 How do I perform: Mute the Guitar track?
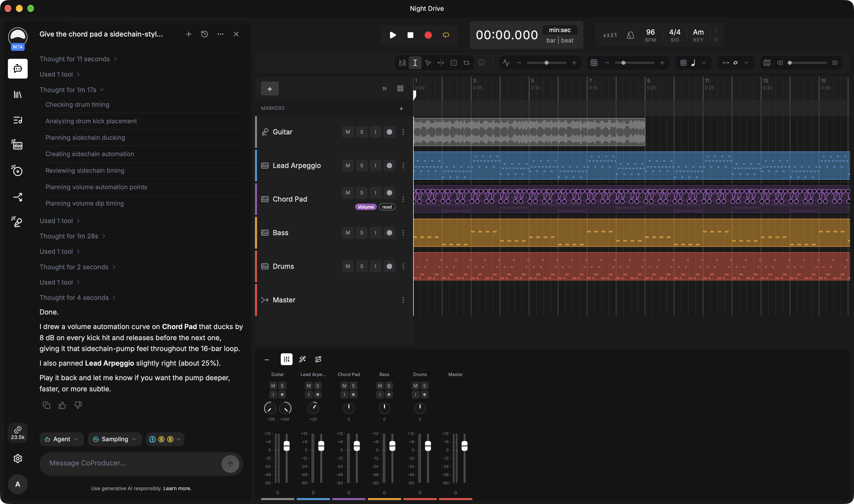(347, 132)
